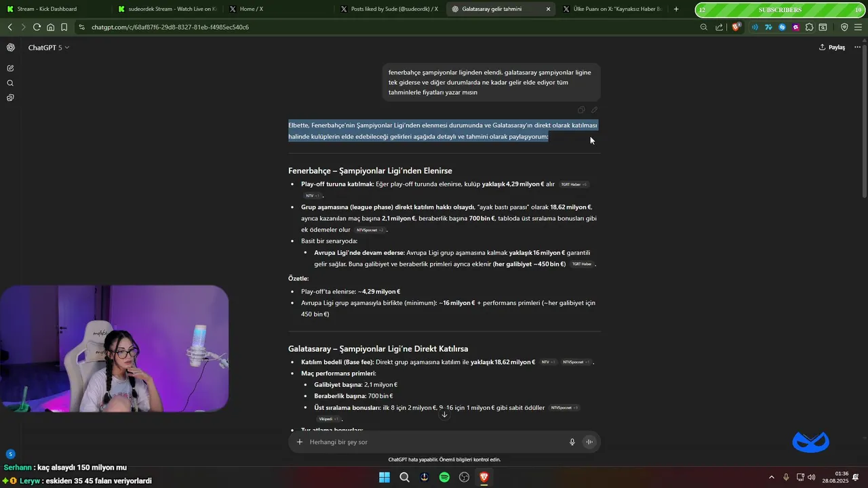The height and width of the screenshot is (488, 868).
Task: Open the Windows Start menu
Action: [x=384, y=477]
